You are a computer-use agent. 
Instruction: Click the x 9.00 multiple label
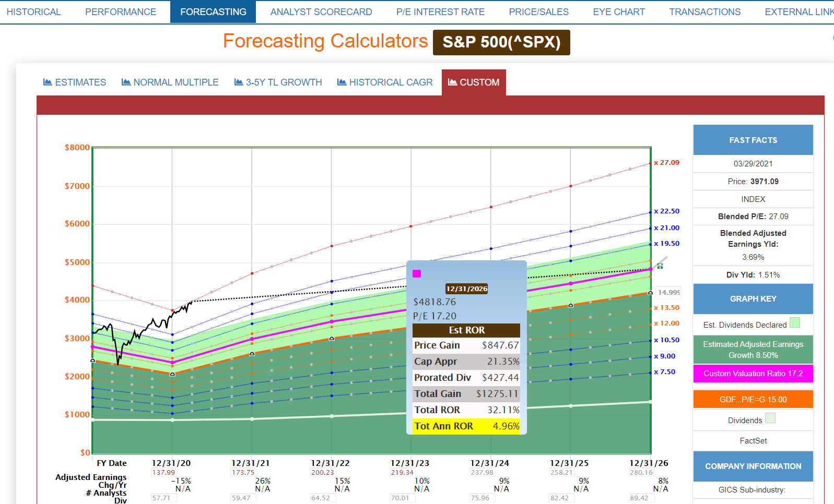pyautogui.click(x=665, y=356)
